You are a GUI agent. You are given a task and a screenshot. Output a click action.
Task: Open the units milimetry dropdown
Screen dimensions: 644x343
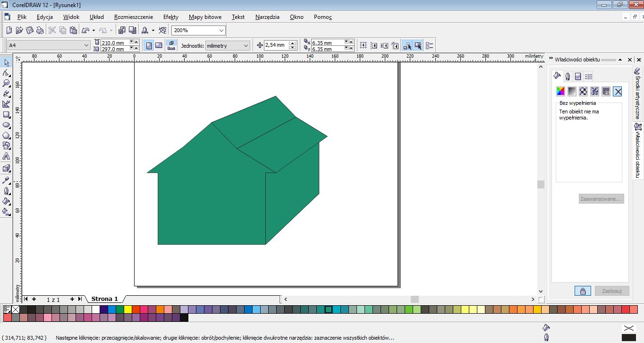pos(246,45)
